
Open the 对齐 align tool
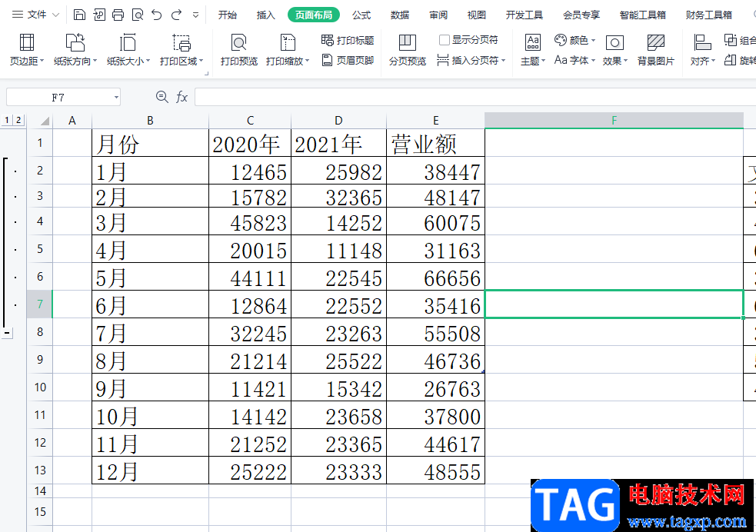pyautogui.click(x=702, y=50)
